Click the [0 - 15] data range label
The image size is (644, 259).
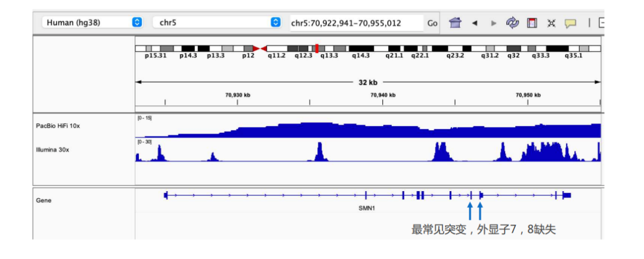pos(144,118)
